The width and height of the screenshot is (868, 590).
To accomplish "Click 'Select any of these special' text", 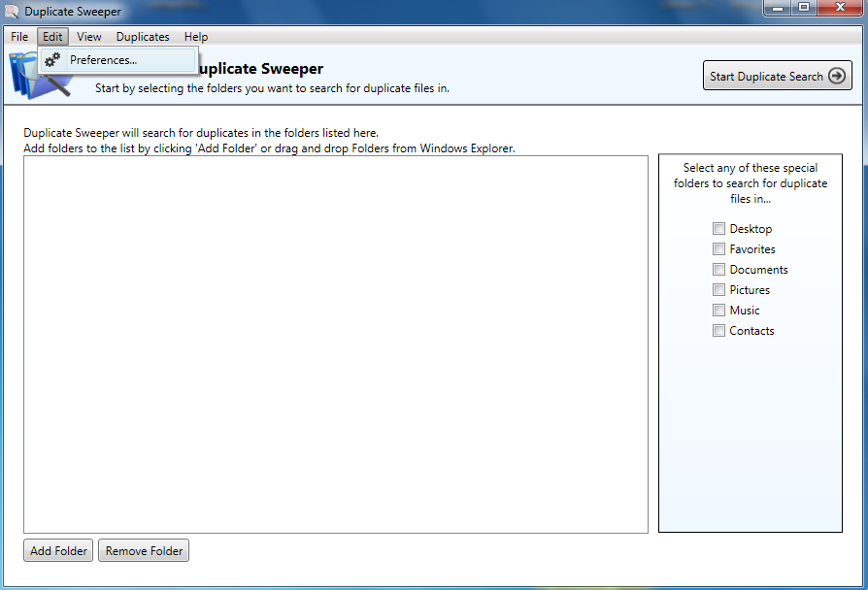I will [x=751, y=168].
